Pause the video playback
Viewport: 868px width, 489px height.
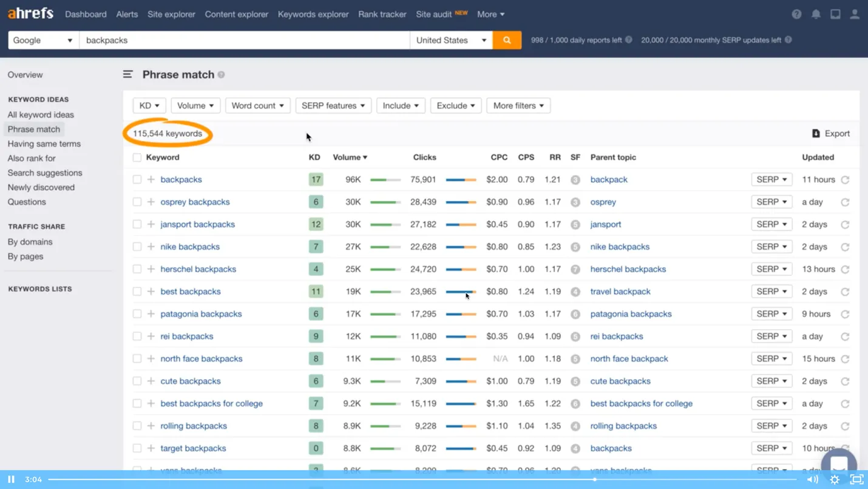tap(11, 479)
